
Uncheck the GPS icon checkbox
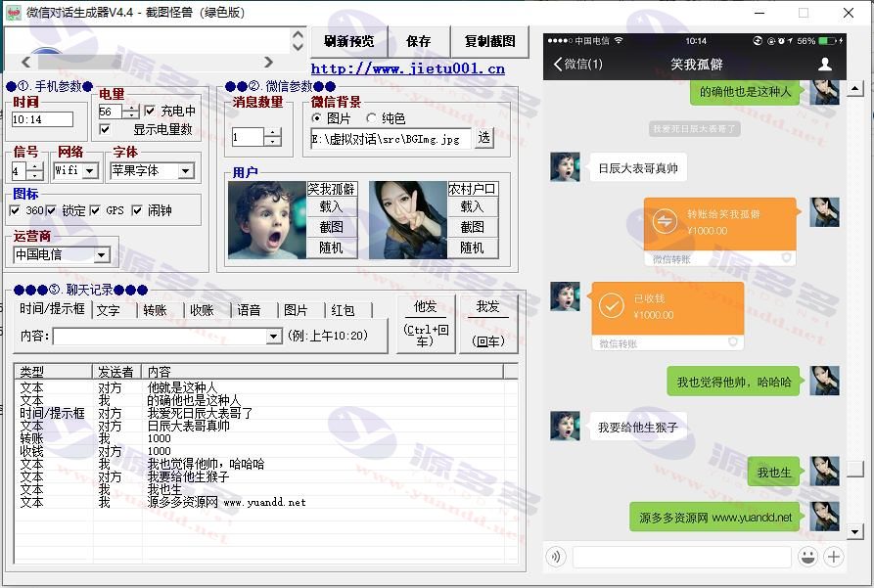tap(95, 210)
